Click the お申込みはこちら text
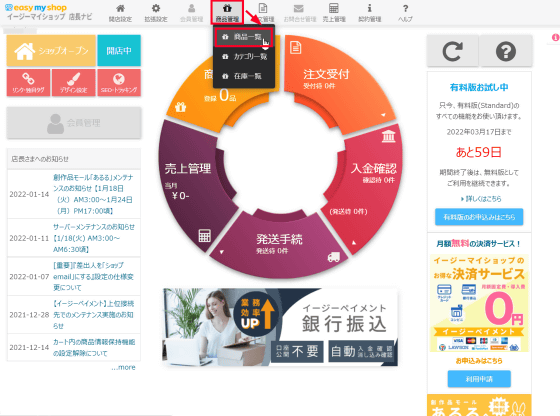560x416 pixels. [x=479, y=361]
